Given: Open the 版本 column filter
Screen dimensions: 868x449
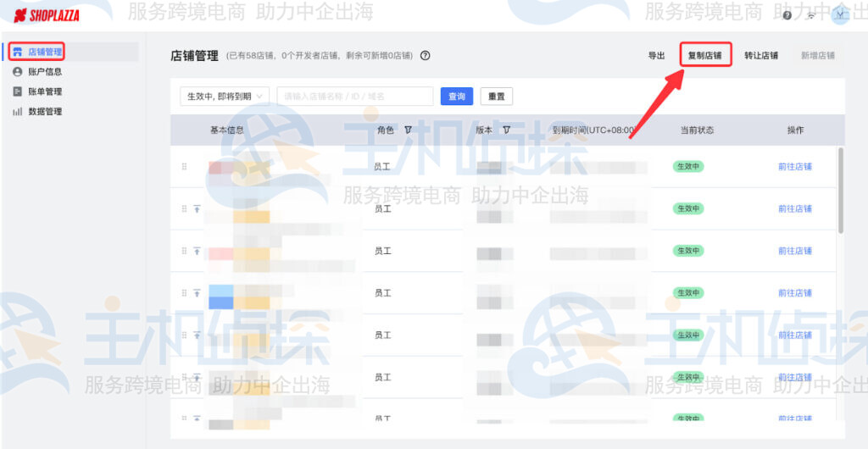Looking at the screenshot, I should (506, 130).
